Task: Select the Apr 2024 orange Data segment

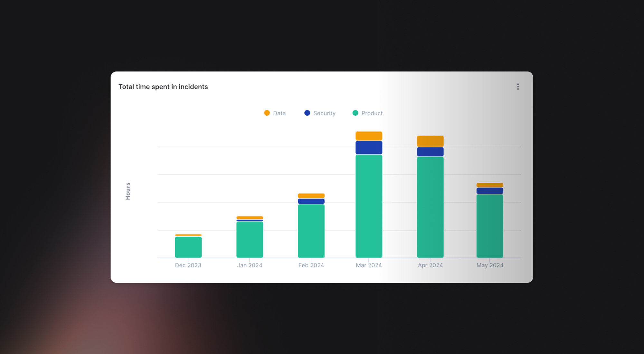Action: click(x=430, y=141)
